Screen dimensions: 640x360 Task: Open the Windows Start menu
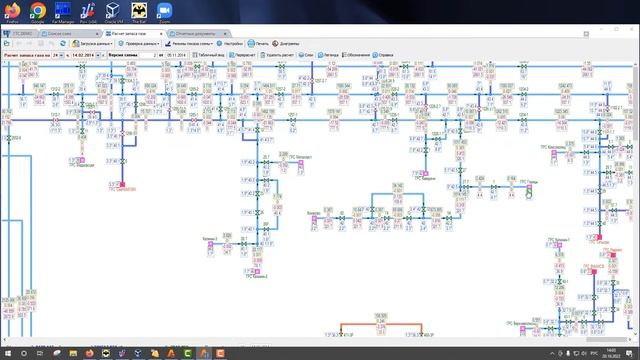click(x=8, y=353)
